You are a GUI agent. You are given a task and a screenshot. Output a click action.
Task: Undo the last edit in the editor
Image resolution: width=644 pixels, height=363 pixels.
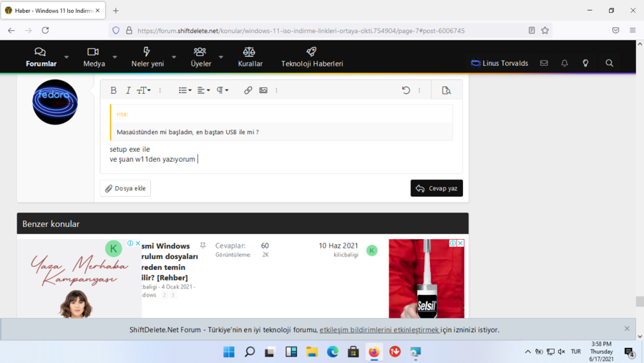[x=406, y=90]
